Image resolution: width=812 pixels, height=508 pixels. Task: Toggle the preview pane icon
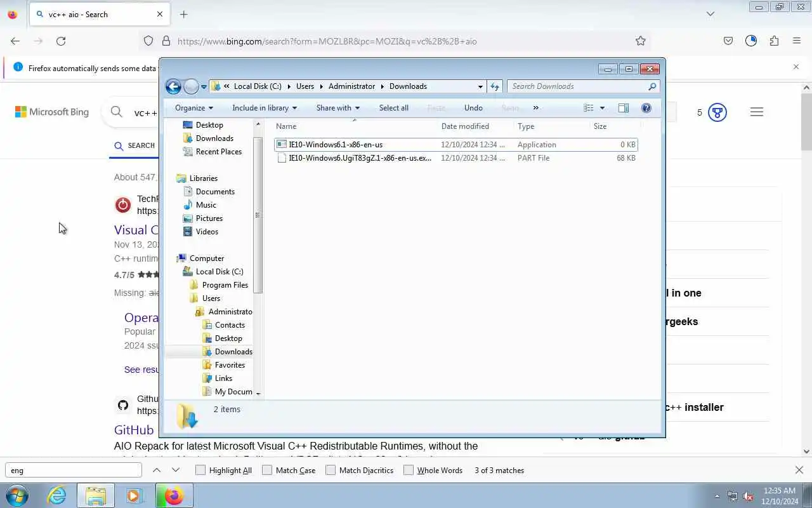[x=624, y=108]
